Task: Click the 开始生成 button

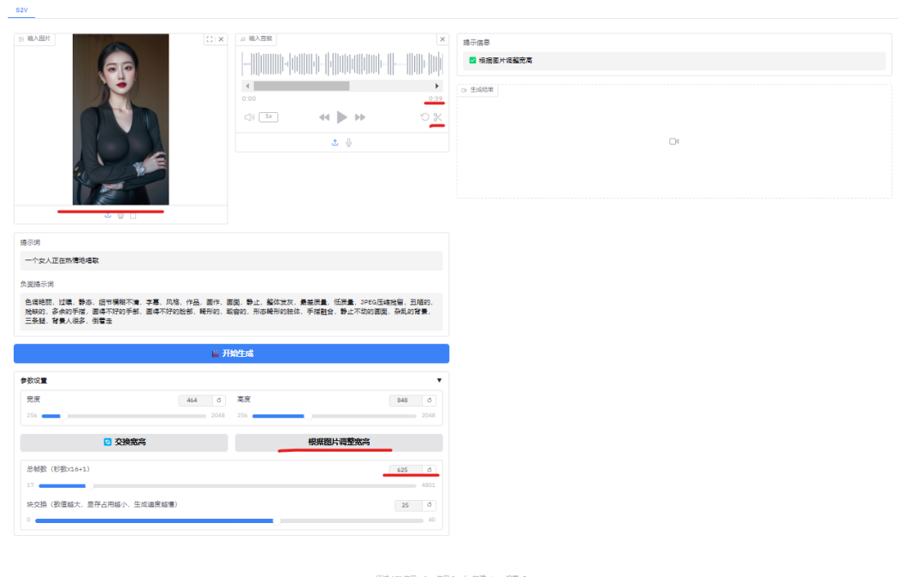Action: [232, 354]
